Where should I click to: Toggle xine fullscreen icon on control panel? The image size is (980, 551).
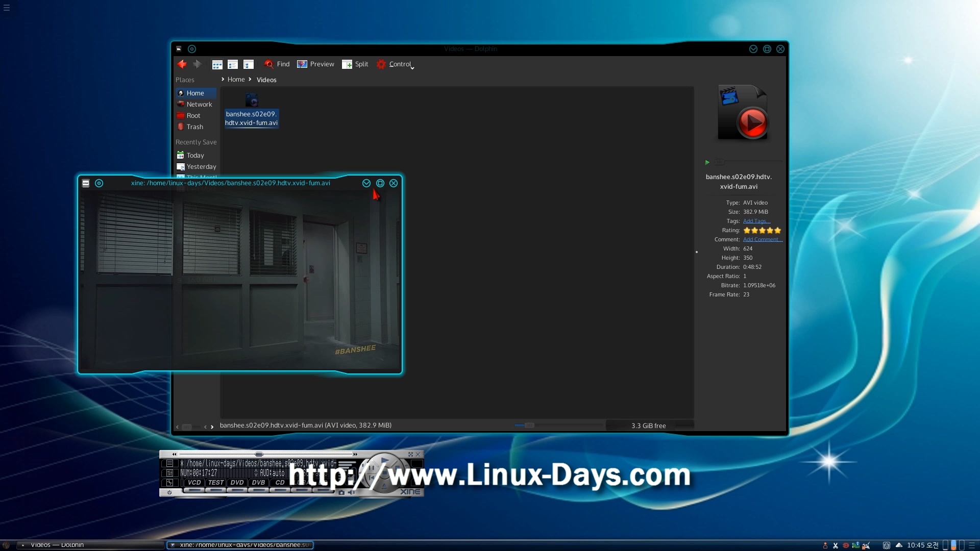point(410,454)
